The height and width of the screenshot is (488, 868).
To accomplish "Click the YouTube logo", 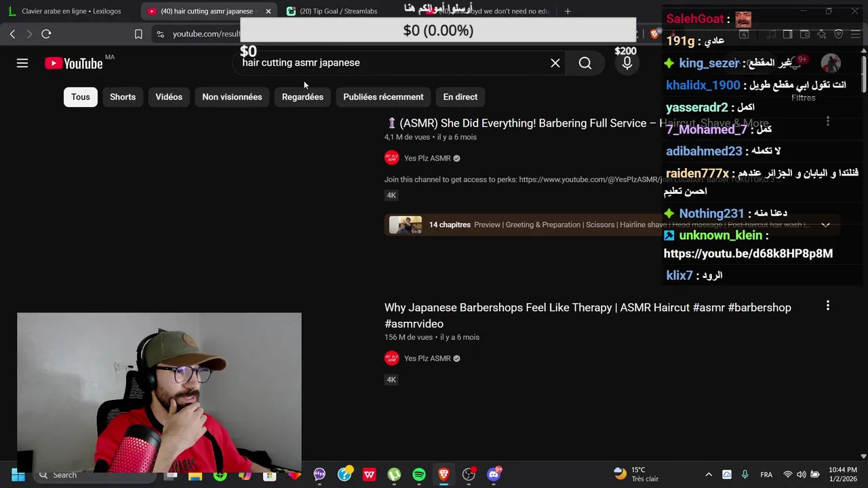I will [x=74, y=63].
